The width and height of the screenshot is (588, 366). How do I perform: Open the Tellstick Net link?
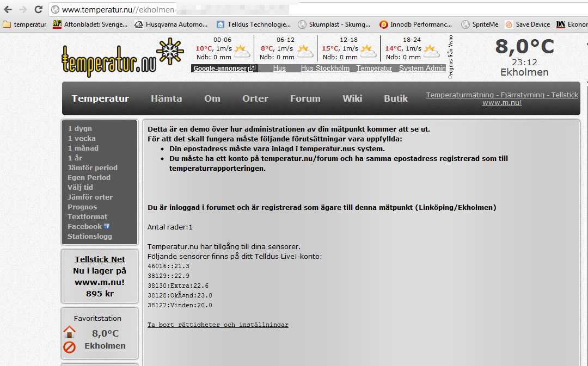pyautogui.click(x=100, y=259)
